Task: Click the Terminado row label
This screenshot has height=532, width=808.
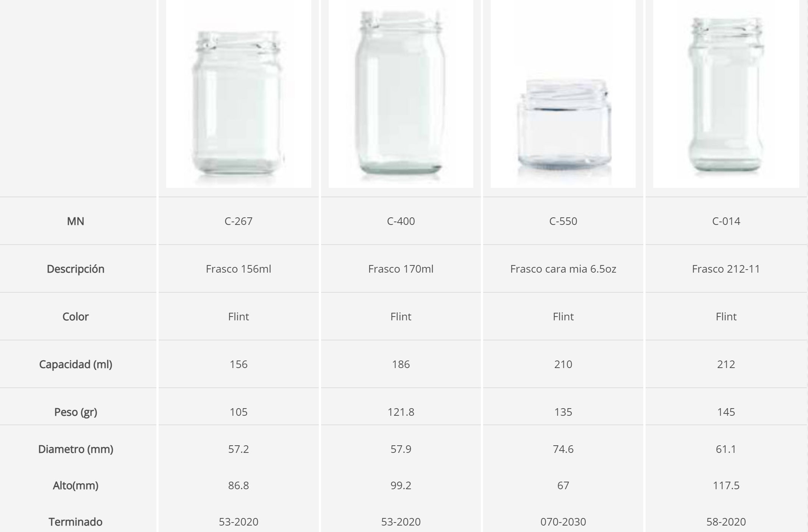Action: (76, 522)
